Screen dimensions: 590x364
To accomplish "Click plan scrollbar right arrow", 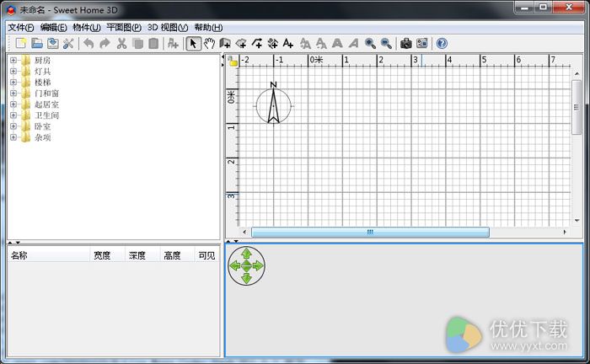I will click(565, 232).
